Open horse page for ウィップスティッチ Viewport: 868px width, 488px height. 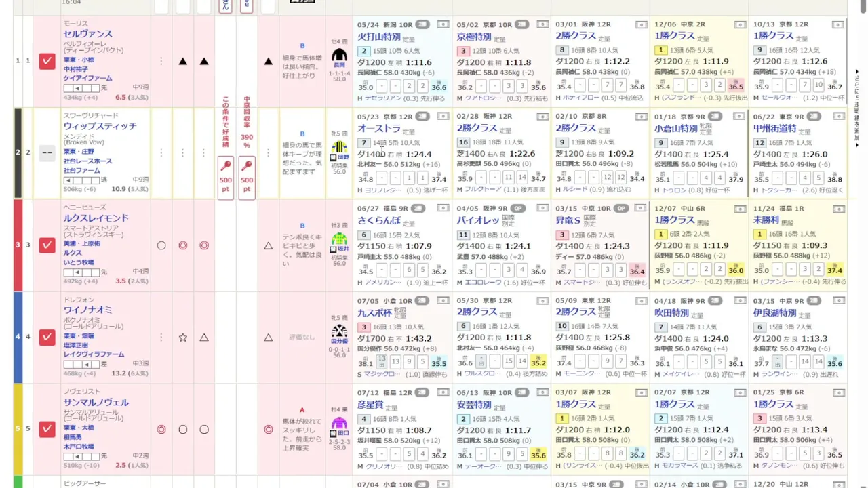point(100,126)
